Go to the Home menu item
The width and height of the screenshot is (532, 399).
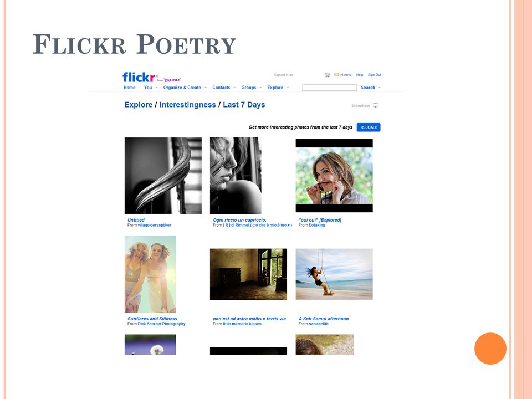point(130,88)
